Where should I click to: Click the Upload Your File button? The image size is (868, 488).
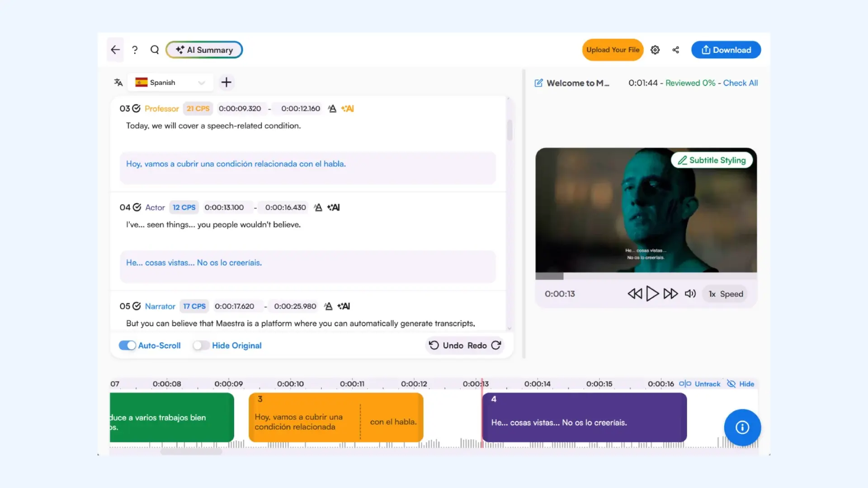click(x=613, y=50)
